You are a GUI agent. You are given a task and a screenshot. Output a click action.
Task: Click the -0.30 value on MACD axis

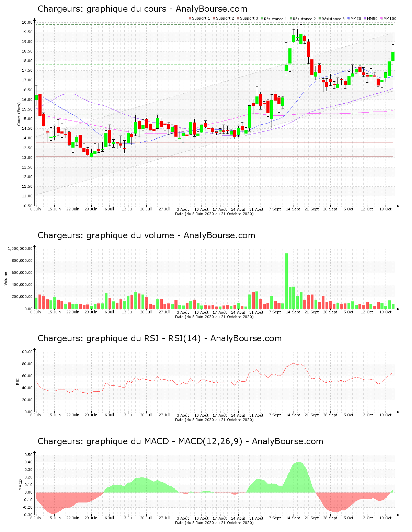(28, 515)
